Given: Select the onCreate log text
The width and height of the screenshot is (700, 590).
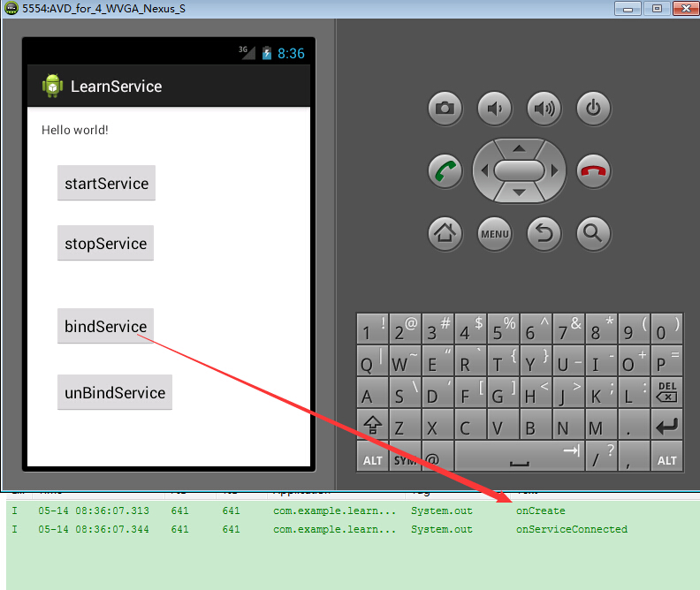Looking at the screenshot, I should 540,511.
